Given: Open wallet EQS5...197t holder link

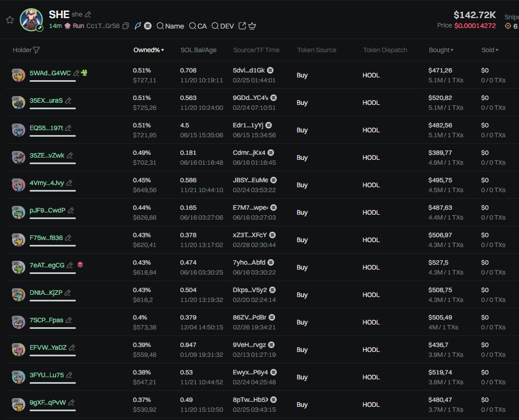Looking at the screenshot, I should [x=46, y=128].
